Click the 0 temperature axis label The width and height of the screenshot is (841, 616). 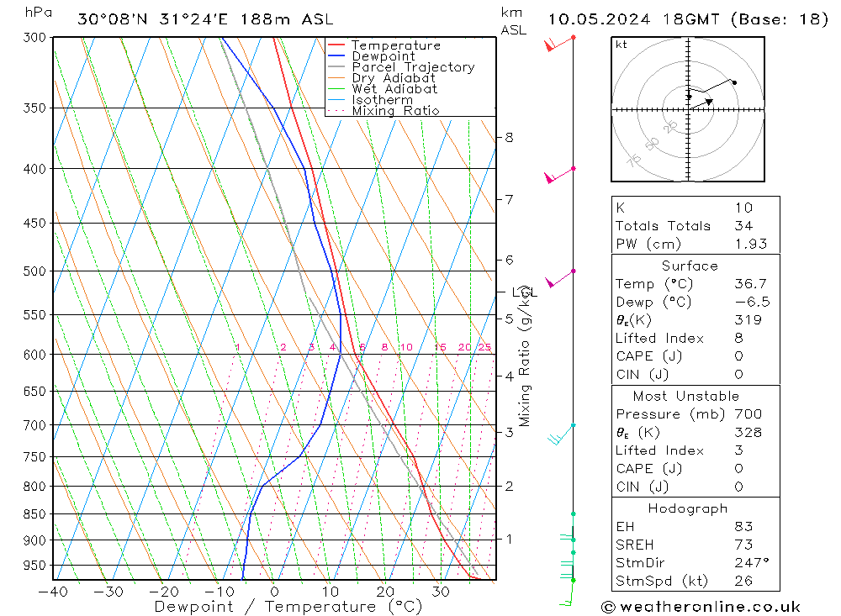(x=274, y=592)
